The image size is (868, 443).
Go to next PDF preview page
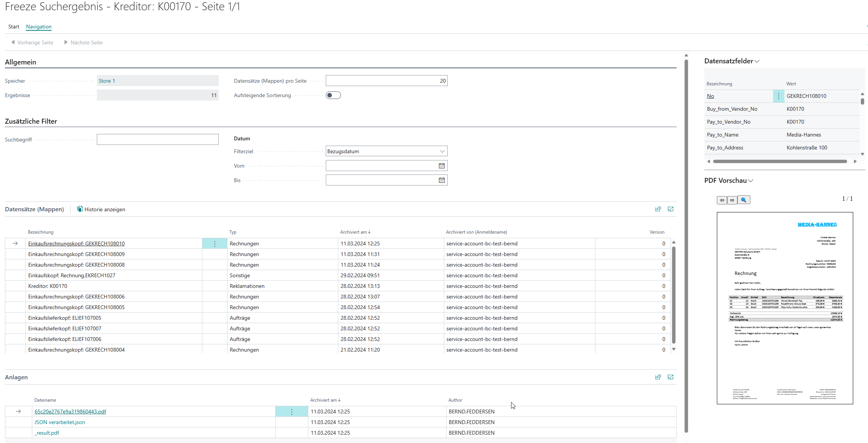point(732,200)
